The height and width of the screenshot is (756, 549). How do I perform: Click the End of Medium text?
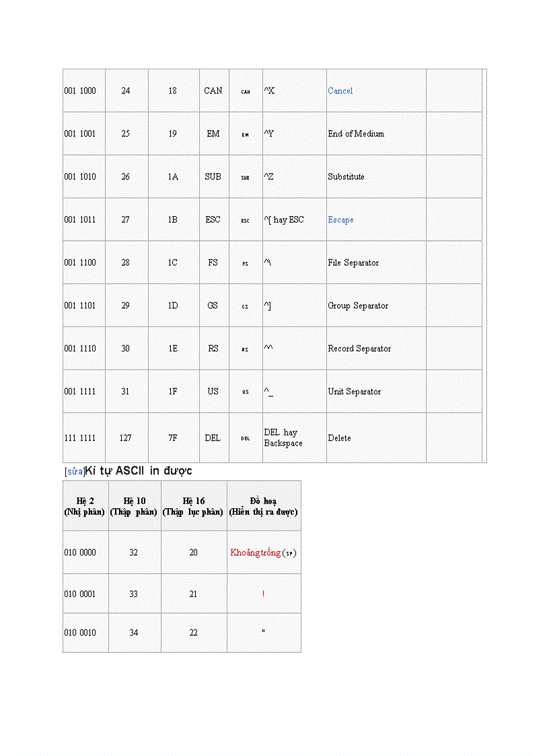pyautogui.click(x=356, y=134)
